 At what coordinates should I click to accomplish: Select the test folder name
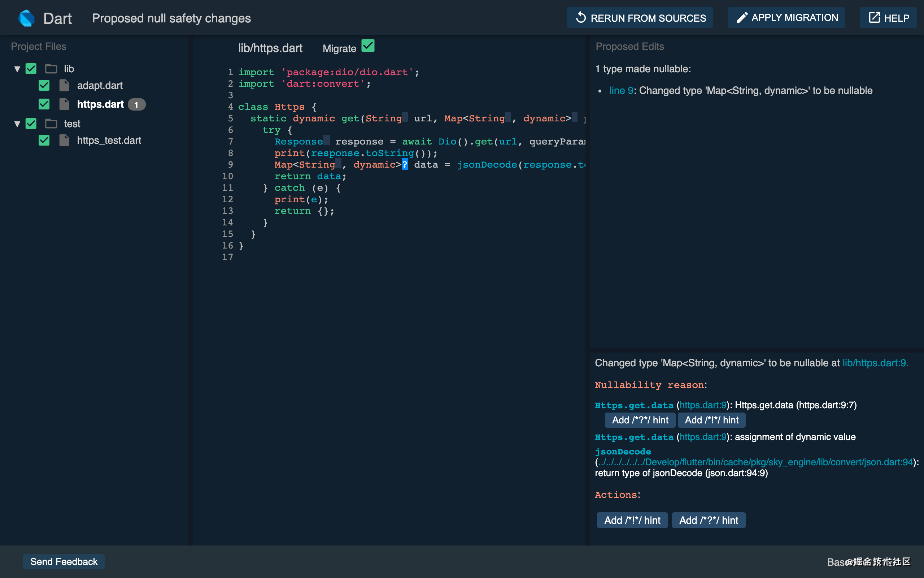tap(72, 124)
